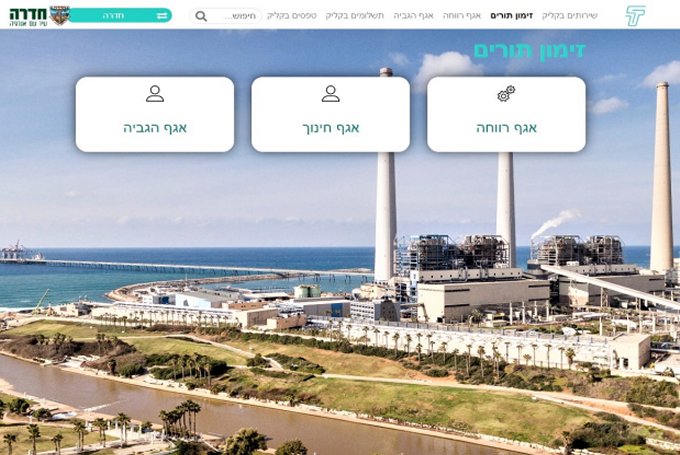
Task: Open the שירותים בקליק menu item
Action: tap(569, 16)
